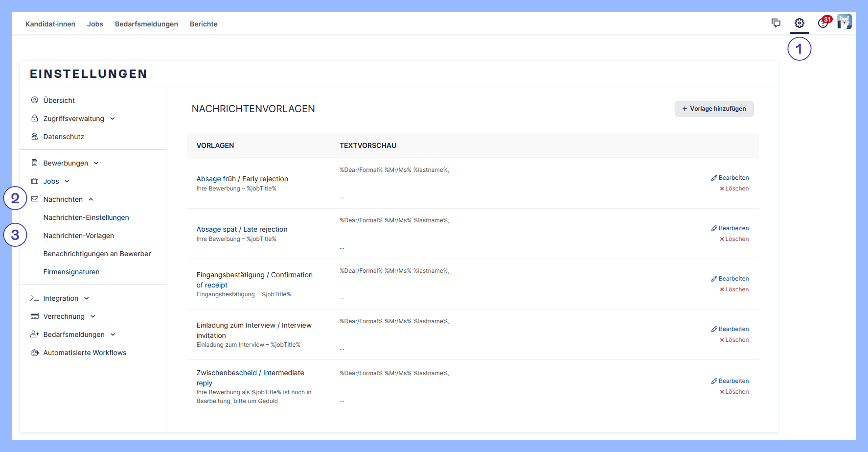The height and width of the screenshot is (452, 868).
Task: Click the Übersicht sidebar icon
Action: tap(35, 100)
